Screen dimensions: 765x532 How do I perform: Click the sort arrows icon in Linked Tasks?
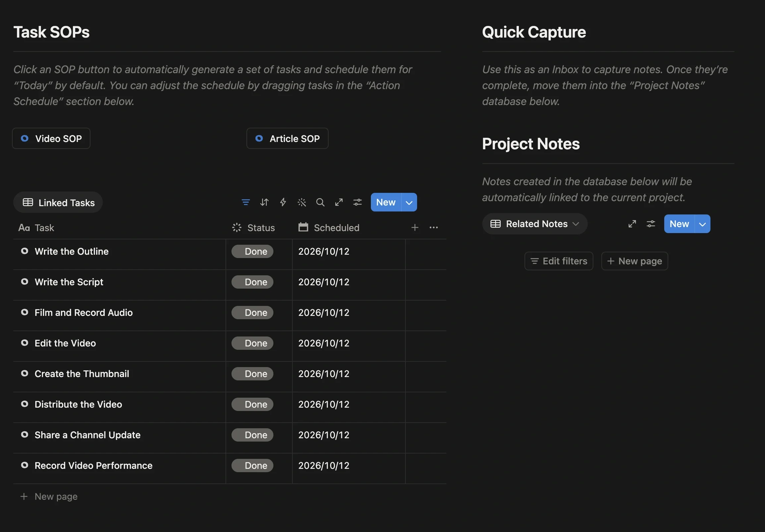pos(264,202)
